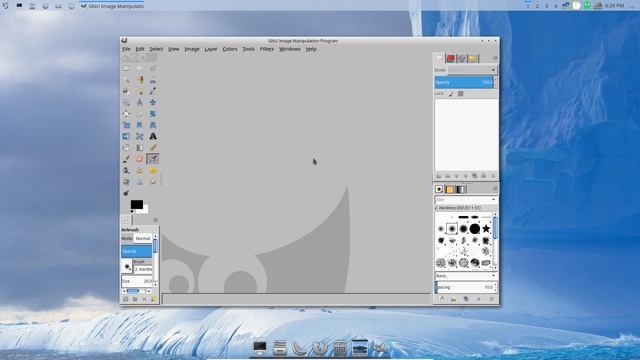Select the Move tool
The image size is (640, 360).
click(153, 102)
